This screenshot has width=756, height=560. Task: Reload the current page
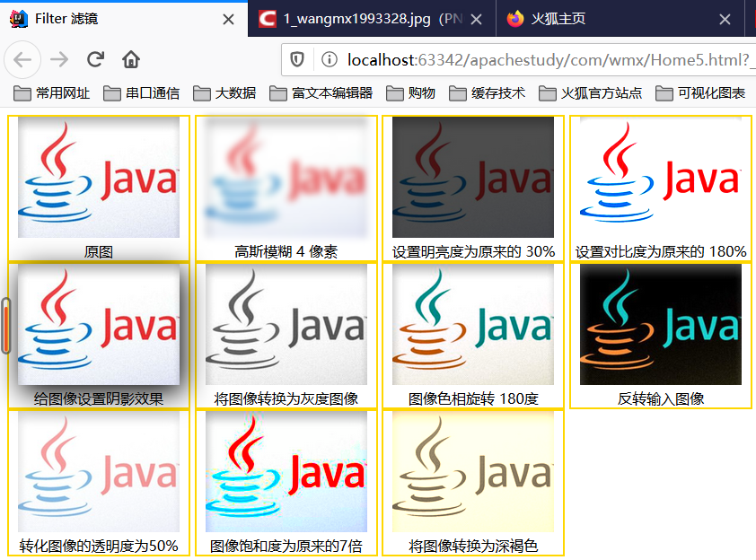[x=95, y=60]
